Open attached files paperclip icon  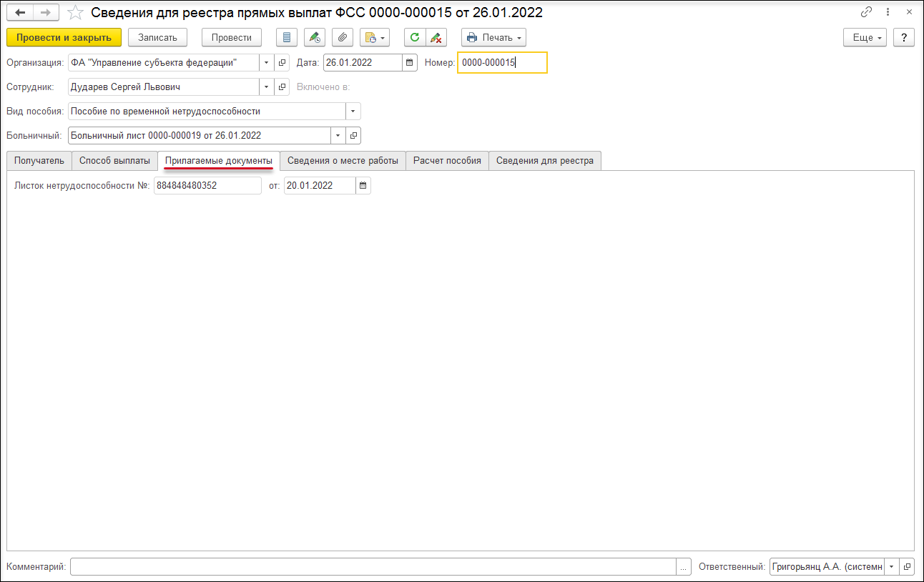tap(343, 37)
